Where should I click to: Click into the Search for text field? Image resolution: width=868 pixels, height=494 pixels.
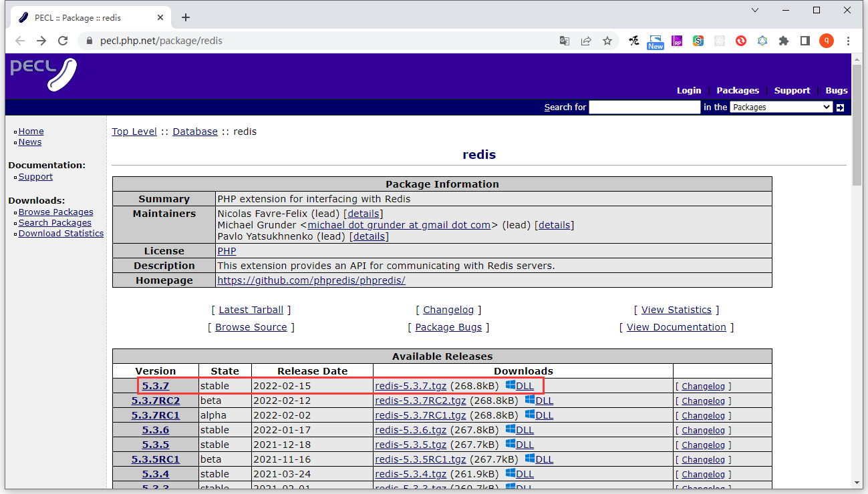(x=644, y=107)
